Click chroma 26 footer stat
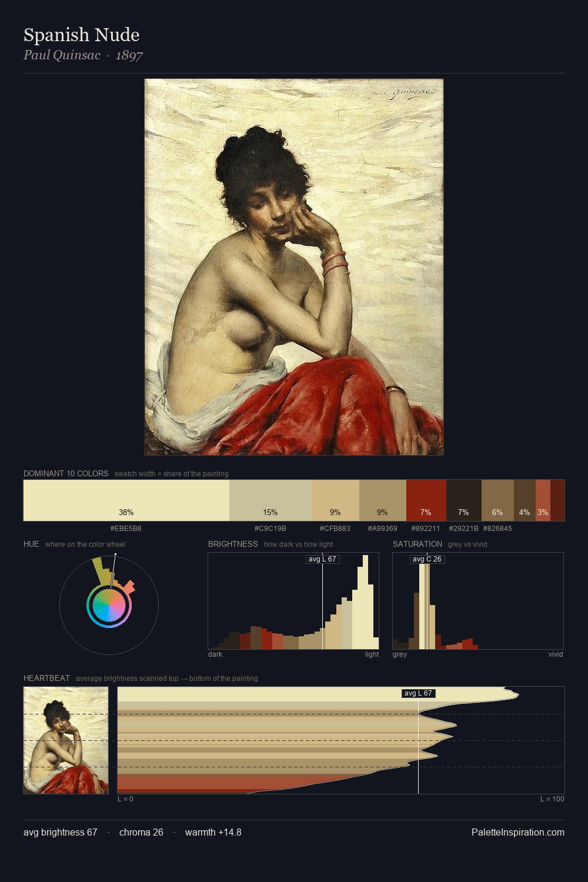The height and width of the screenshot is (882, 588). (141, 833)
